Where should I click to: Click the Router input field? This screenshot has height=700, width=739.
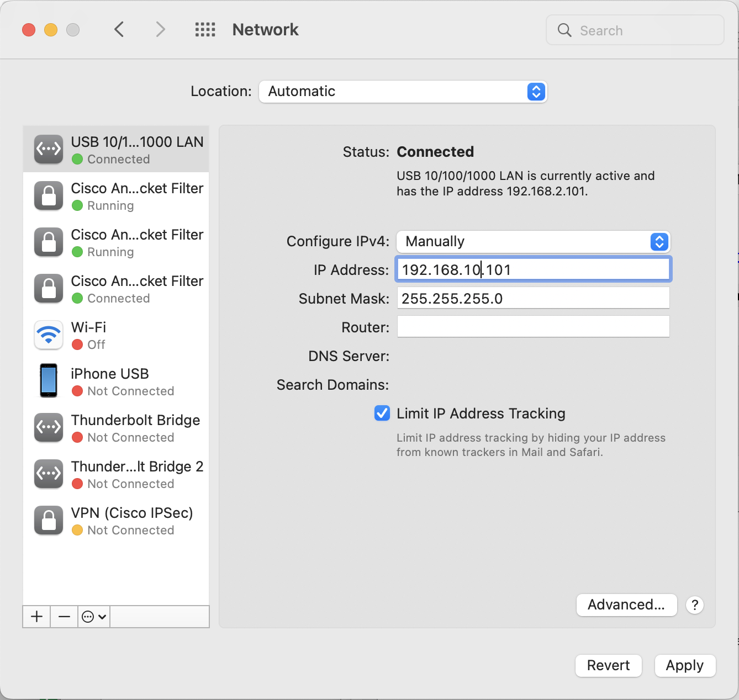click(533, 327)
